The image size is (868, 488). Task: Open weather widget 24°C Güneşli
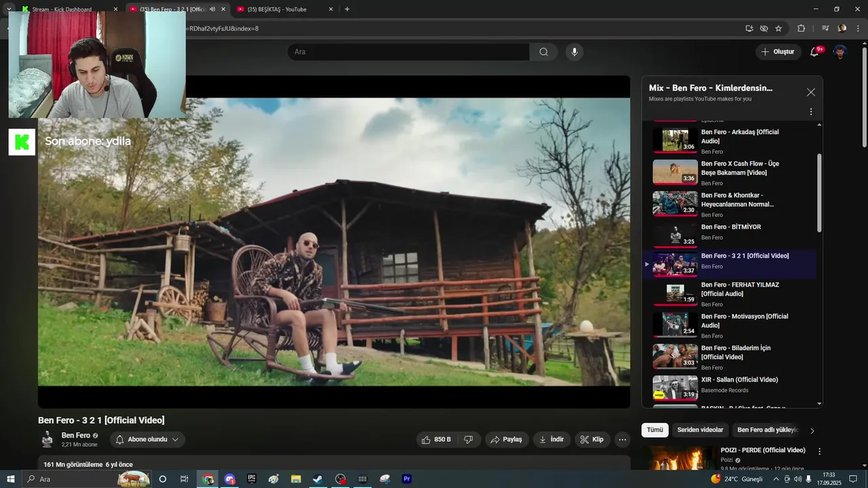pos(736,479)
